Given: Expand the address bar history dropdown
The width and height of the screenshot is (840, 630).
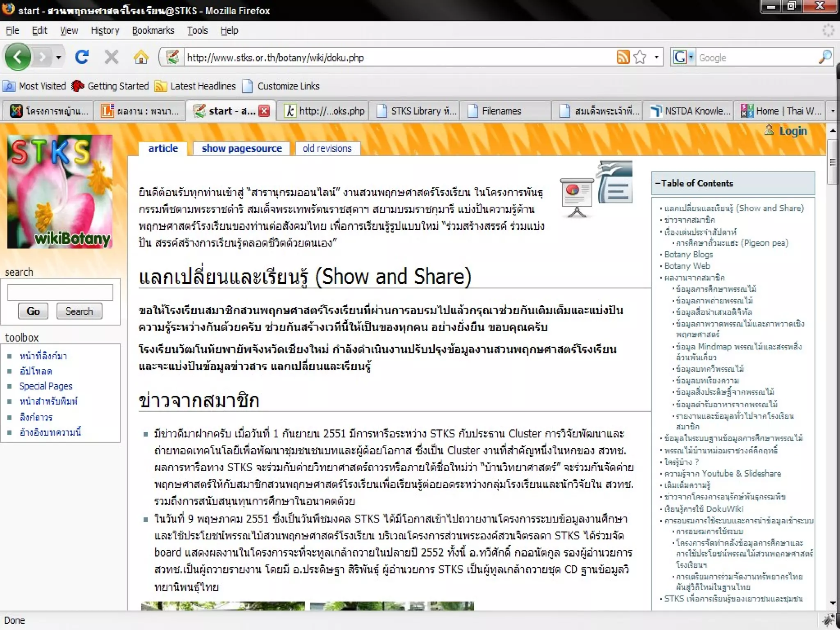Looking at the screenshot, I should pyautogui.click(x=657, y=57).
